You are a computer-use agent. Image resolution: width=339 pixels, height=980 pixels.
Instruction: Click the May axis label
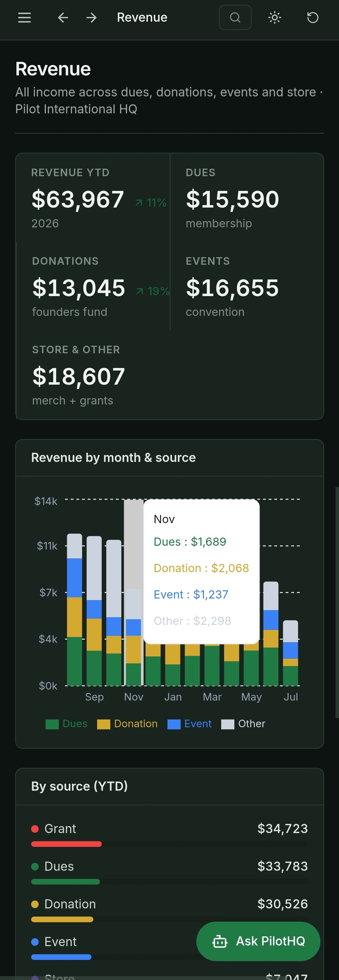click(251, 697)
